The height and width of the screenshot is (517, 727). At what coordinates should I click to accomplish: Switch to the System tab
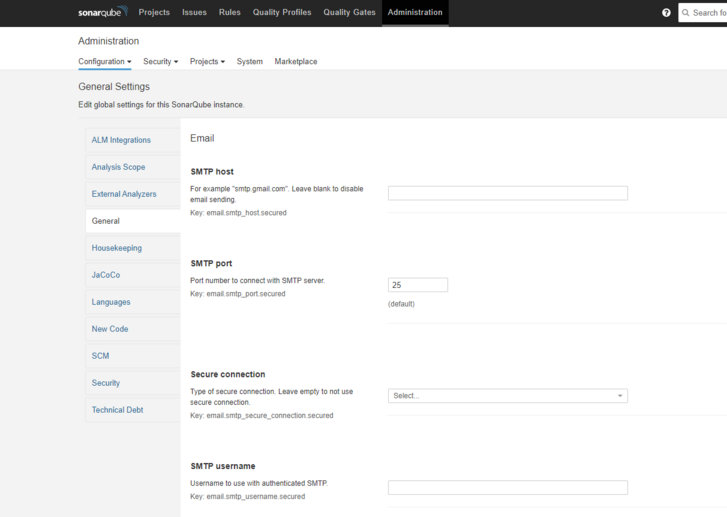pos(249,62)
